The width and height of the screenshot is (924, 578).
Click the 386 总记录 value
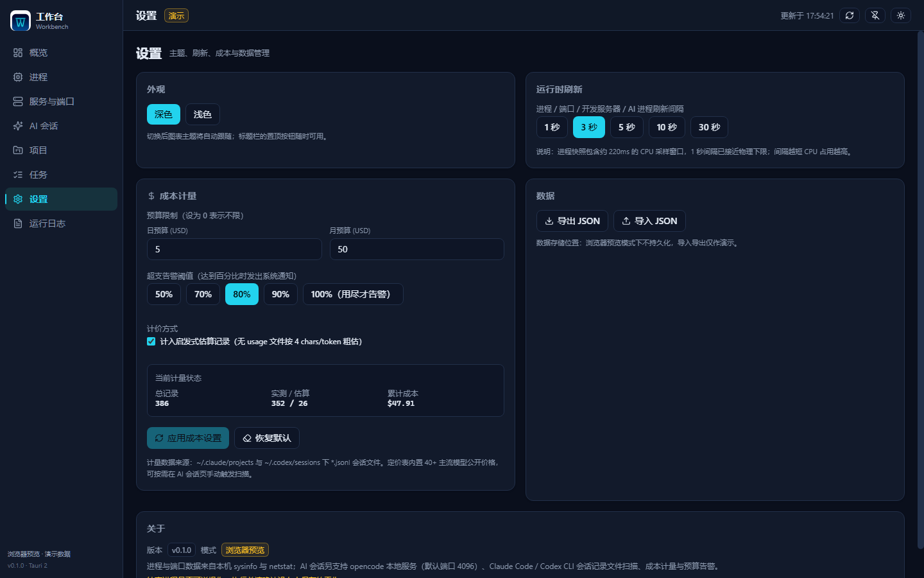(162, 403)
